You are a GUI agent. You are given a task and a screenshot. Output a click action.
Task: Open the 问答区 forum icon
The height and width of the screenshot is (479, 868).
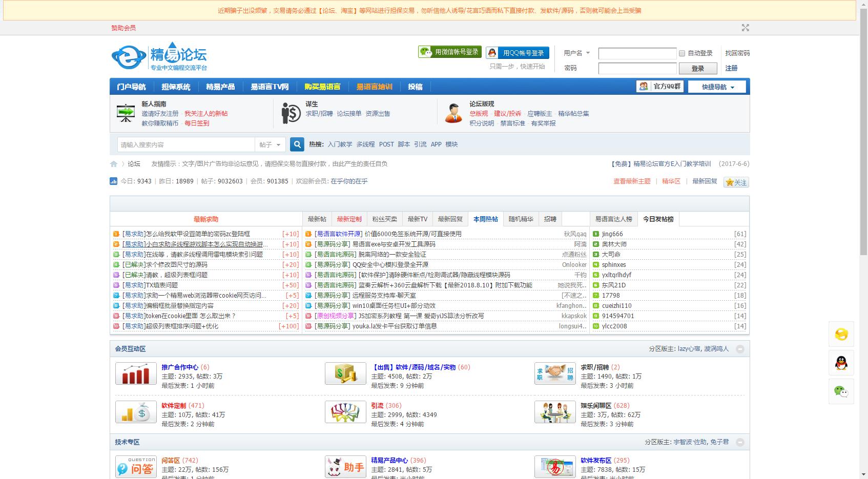point(136,467)
